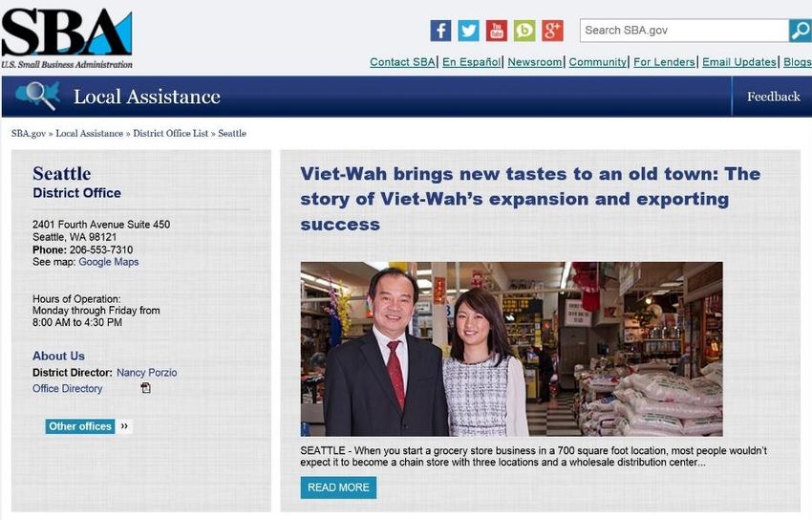Click the SBA logo

[x=67, y=38]
